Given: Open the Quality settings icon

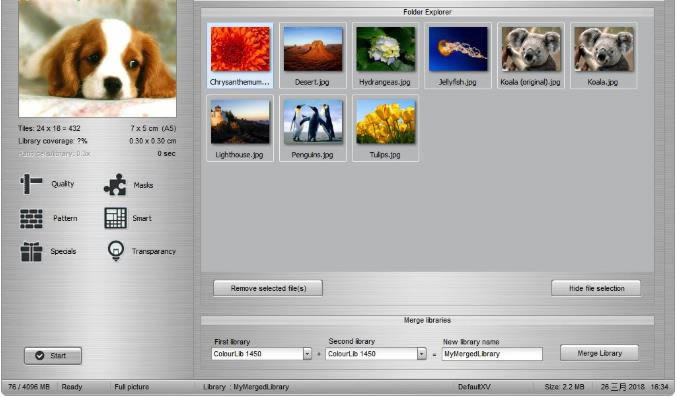Looking at the screenshot, I should [31, 184].
